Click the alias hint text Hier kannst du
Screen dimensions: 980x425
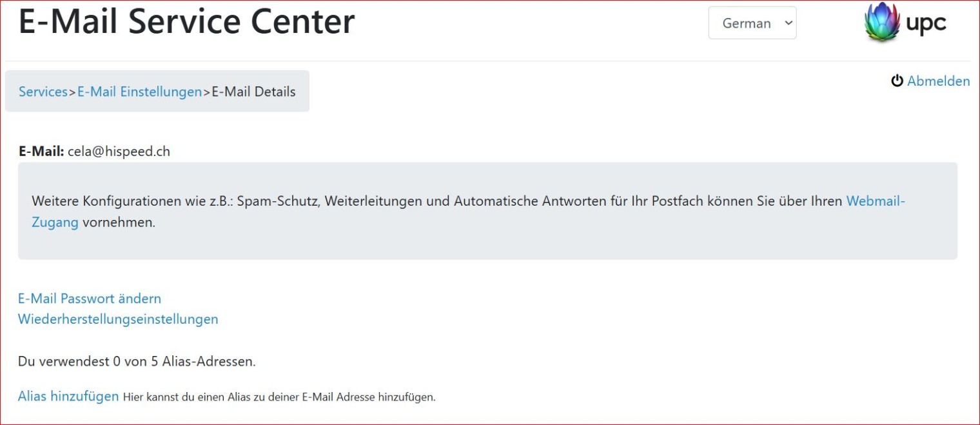pyautogui.click(x=279, y=397)
